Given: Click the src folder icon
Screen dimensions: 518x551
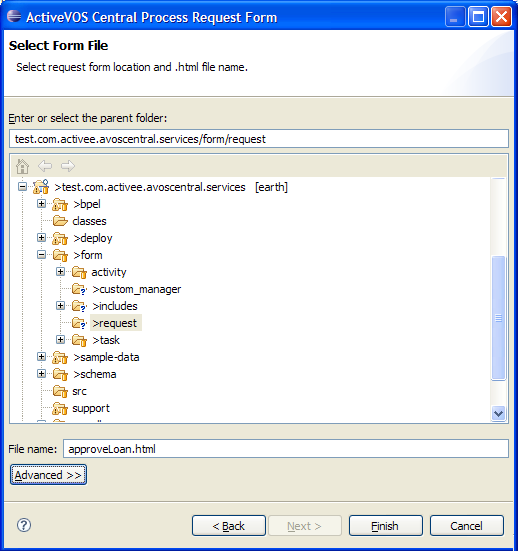Looking at the screenshot, I should pos(60,391).
